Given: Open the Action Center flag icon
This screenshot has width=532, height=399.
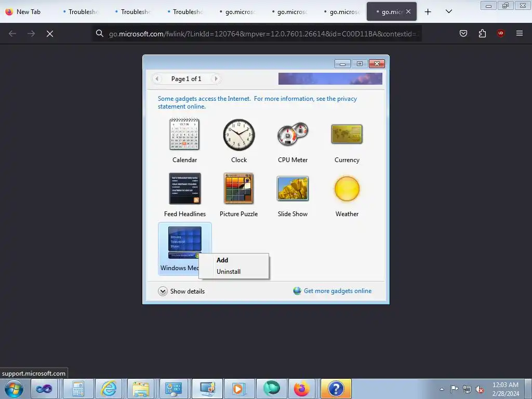Looking at the screenshot, I should tap(454, 389).
